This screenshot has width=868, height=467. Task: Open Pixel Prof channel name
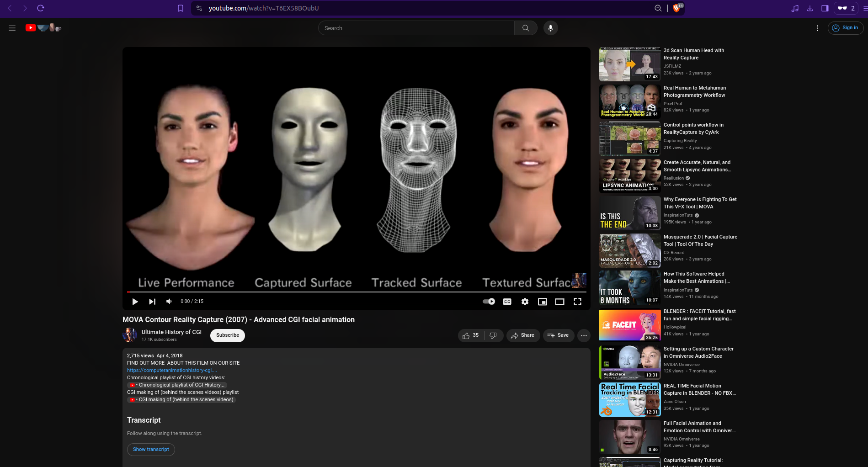pyautogui.click(x=673, y=104)
